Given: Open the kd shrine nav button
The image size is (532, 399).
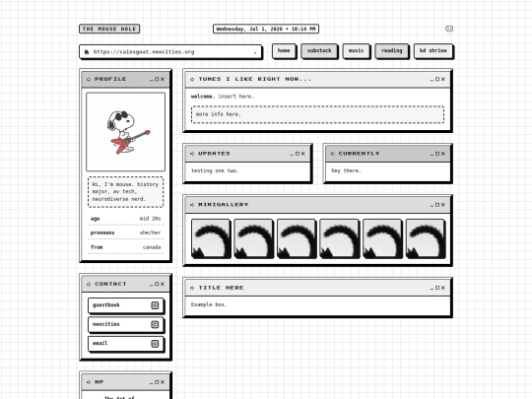Looking at the screenshot, I should [433, 51].
